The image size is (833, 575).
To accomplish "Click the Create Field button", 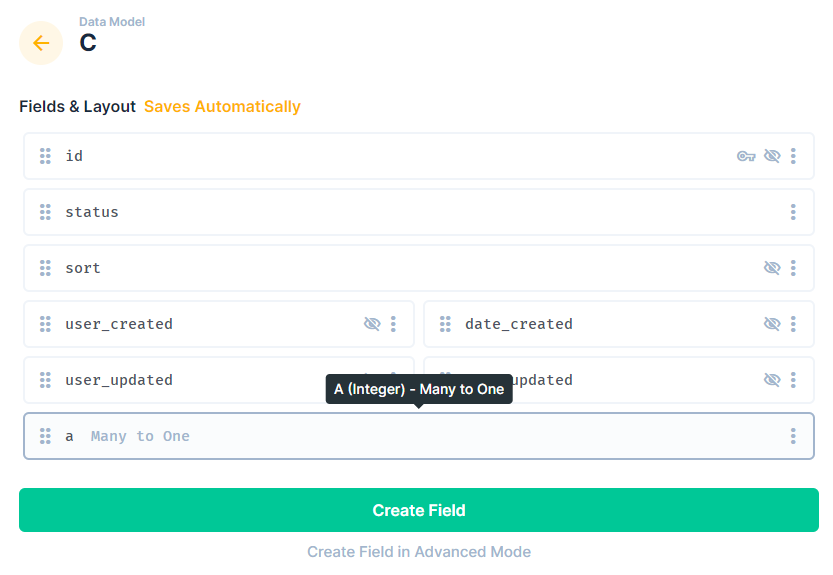I will coord(419,510).
